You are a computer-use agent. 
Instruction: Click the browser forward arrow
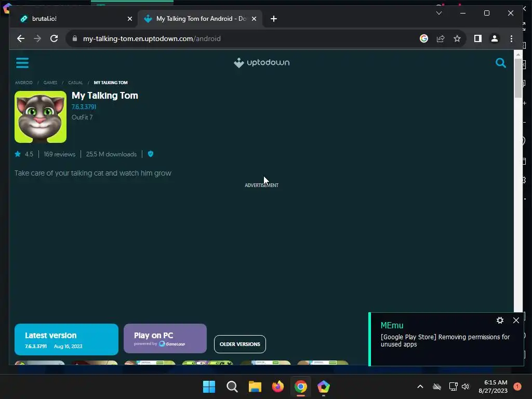37,38
